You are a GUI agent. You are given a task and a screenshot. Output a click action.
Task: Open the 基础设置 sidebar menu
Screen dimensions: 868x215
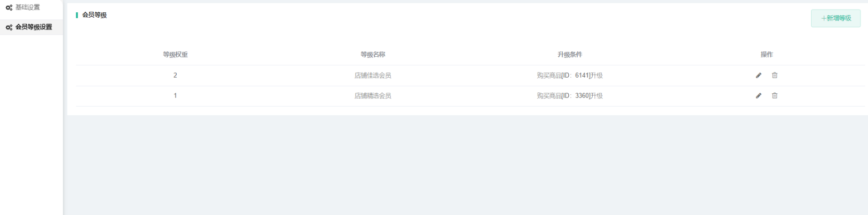pyautogui.click(x=31, y=8)
